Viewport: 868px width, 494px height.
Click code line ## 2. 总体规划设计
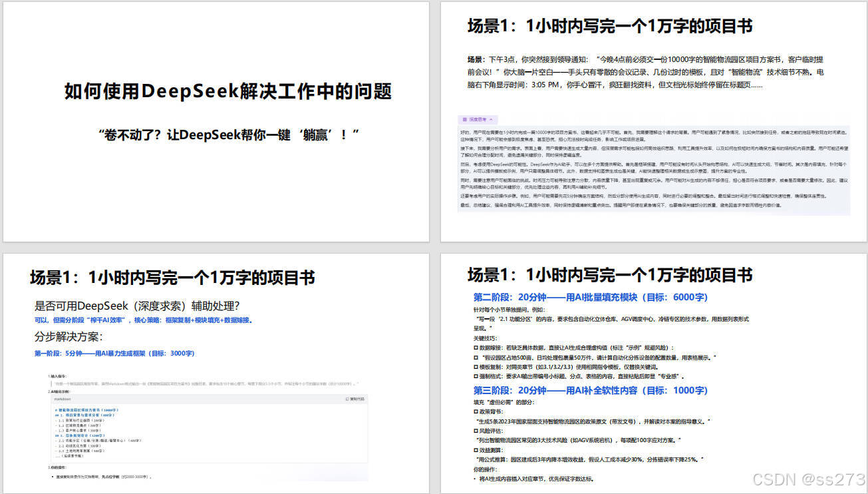pyautogui.click(x=80, y=435)
